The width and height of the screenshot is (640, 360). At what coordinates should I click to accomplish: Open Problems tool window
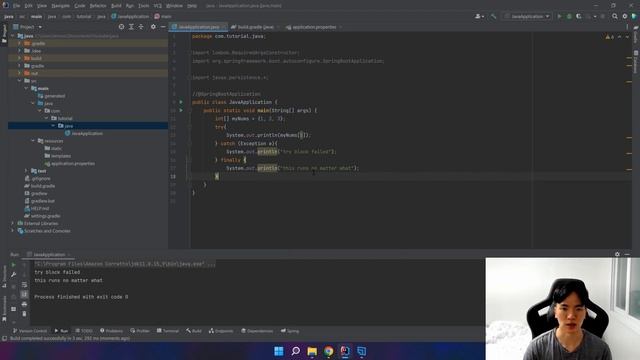[111, 331]
